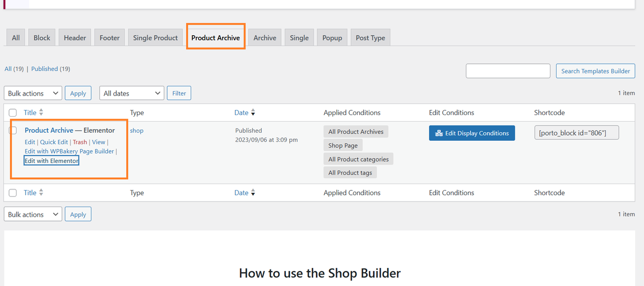Image resolution: width=644 pixels, height=286 pixels.
Task: Click the Edit Display Conditions button
Action: click(x=472, y=133)
